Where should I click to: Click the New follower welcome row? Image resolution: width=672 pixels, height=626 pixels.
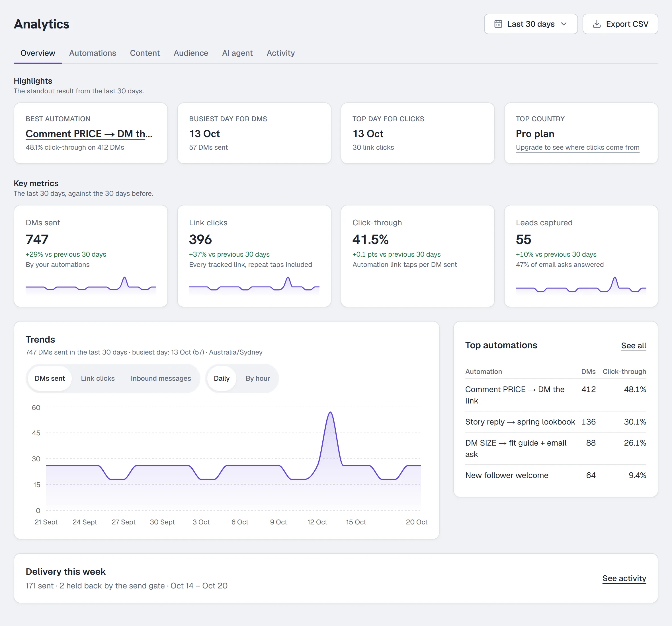(x=555, y=475)
